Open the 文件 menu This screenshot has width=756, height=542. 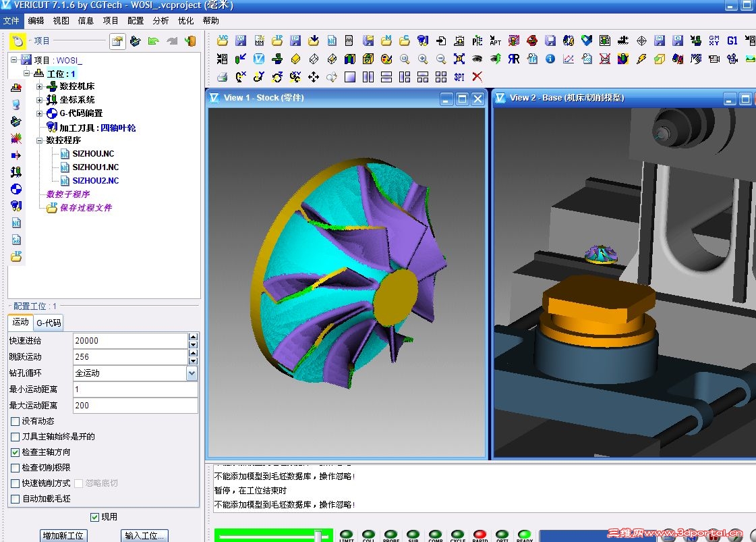pyautogui.click(x=11, y=21)
